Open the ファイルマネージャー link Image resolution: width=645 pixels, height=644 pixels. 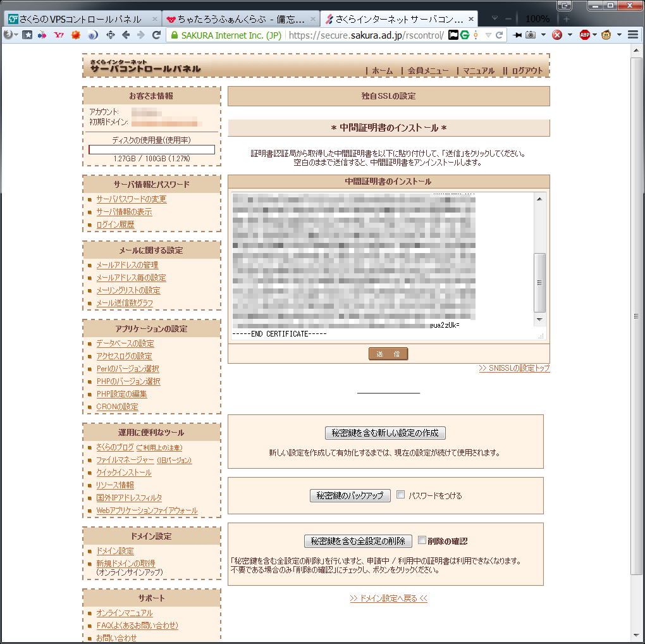(x=125, y=460)
